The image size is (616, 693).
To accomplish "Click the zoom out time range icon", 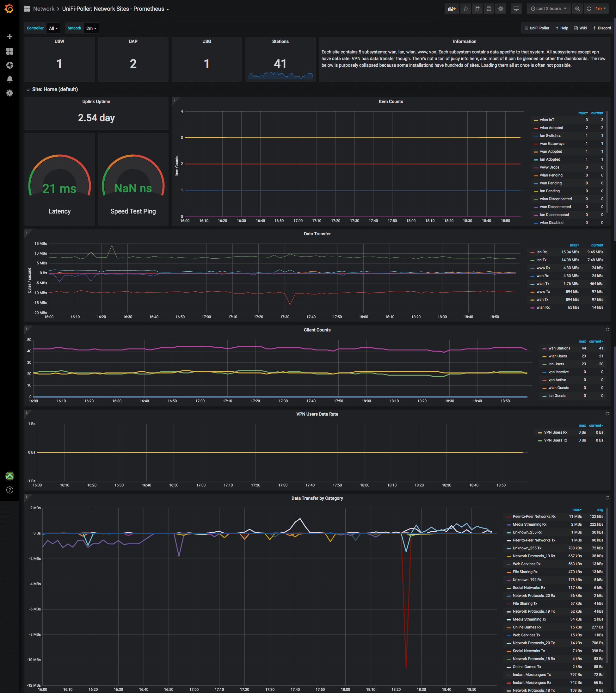I will [x=577, y=9].
